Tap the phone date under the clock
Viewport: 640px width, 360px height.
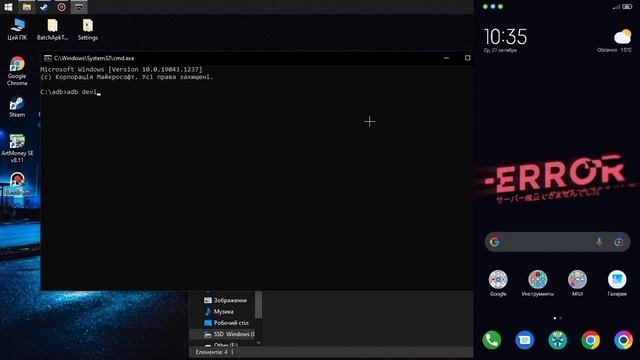click(500, 50)
